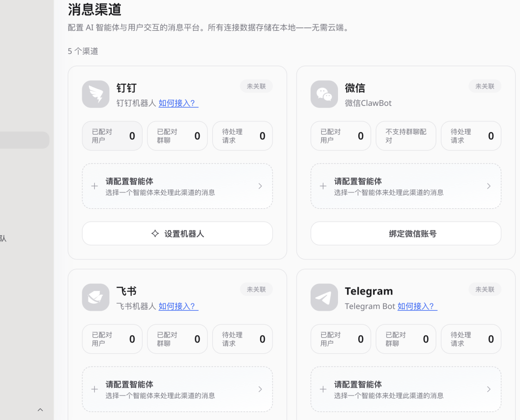
Task: Click the plus icon in WeChat agent config
Action: (x=323, y=186)
